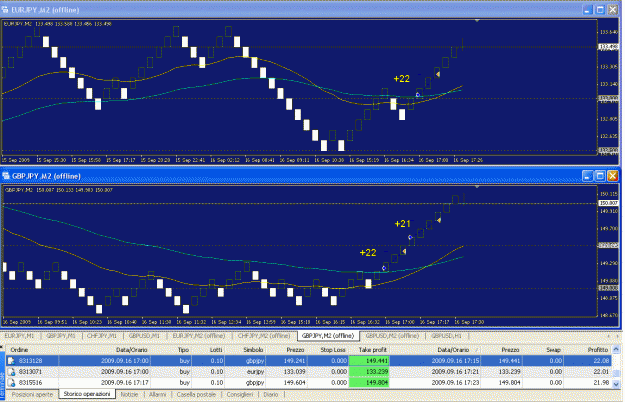Click the history list scrollbar thumb
625x402 pixels.
click(616, 374)
